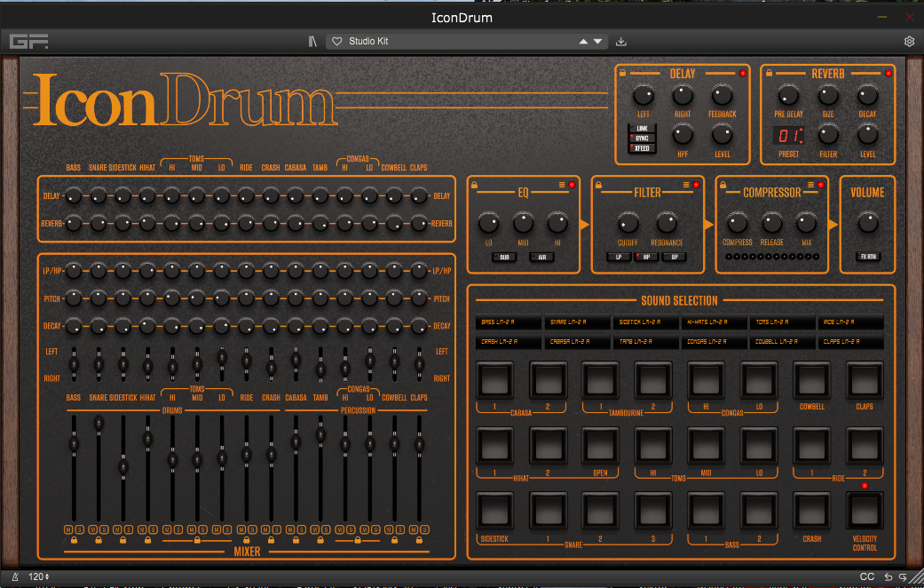
Task: Trigger the Crash drum pad
Action: coord(811,510)
